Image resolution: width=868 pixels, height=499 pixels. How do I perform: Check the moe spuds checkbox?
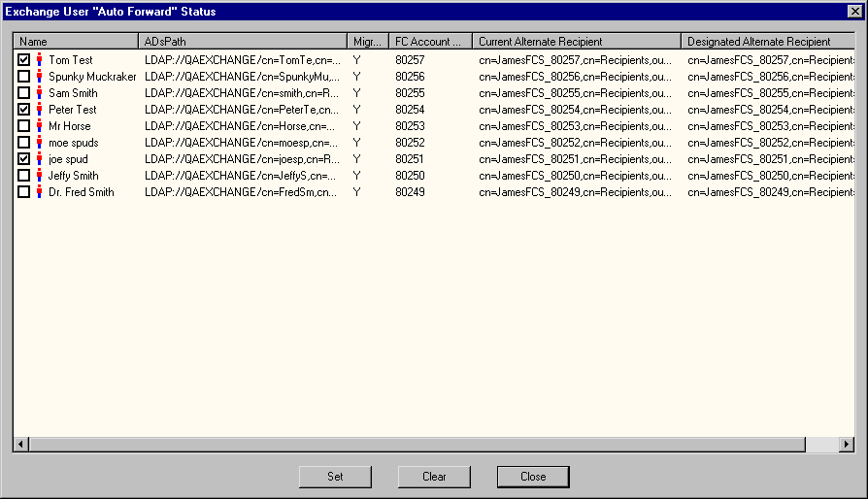pos(24,143)
